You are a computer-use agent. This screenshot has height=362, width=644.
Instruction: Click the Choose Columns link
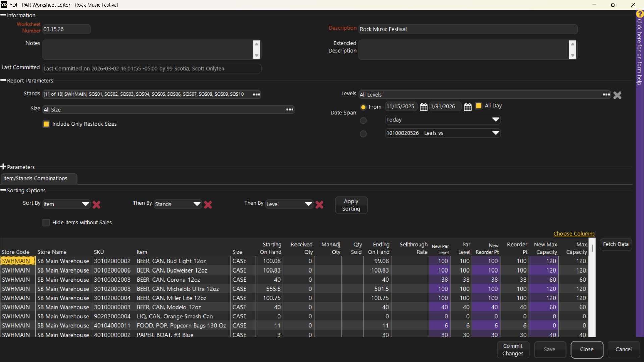(x=574, y=234)
